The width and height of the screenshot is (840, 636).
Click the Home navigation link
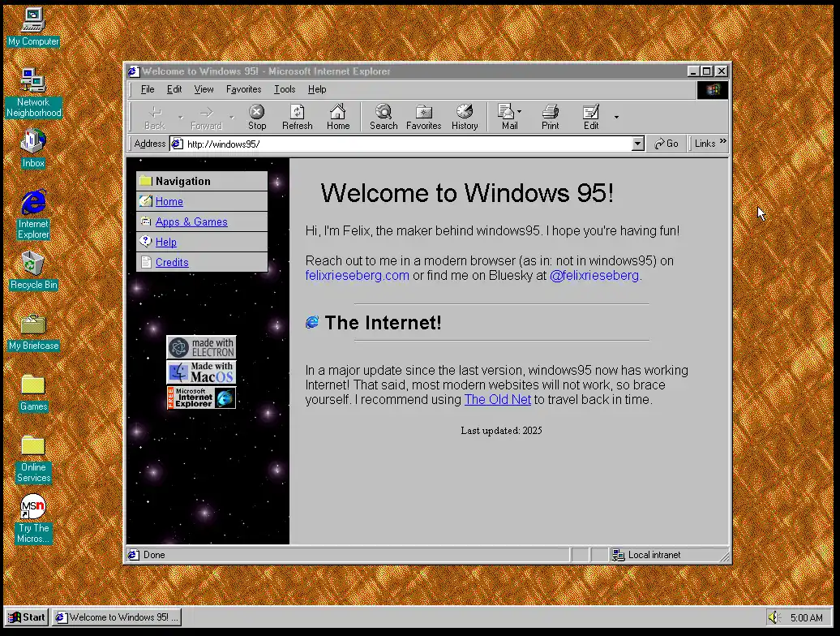[169, 202]
